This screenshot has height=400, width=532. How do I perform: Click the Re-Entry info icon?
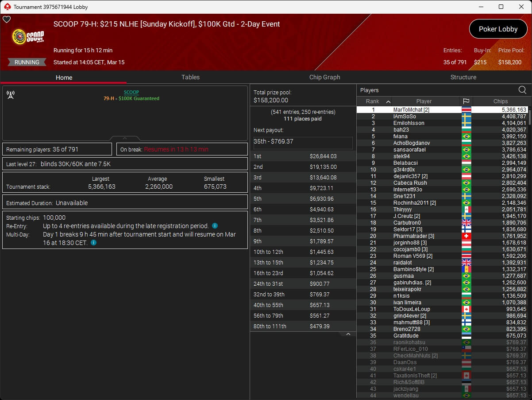(215, 226)
